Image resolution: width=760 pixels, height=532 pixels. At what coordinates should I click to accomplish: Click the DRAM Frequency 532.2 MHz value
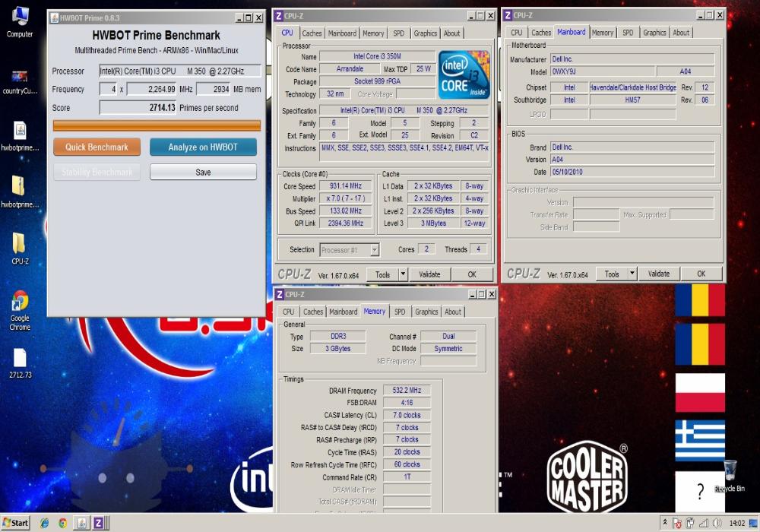click(407, 391)
